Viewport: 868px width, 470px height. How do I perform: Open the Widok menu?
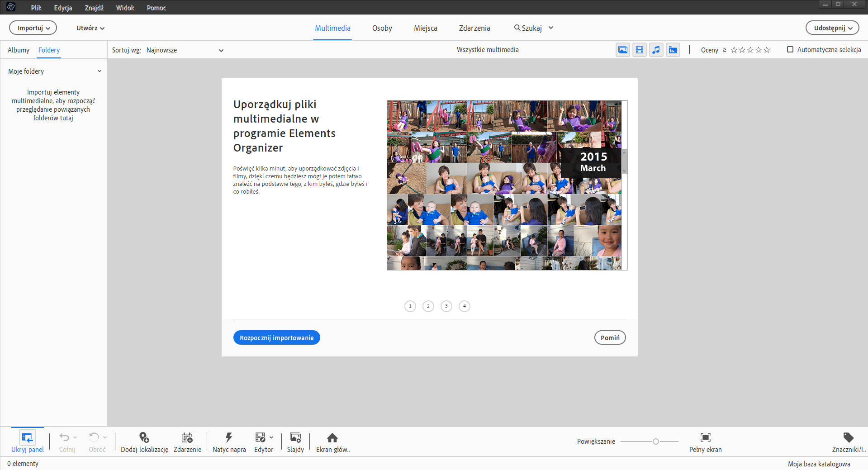(x=125, y=8)
